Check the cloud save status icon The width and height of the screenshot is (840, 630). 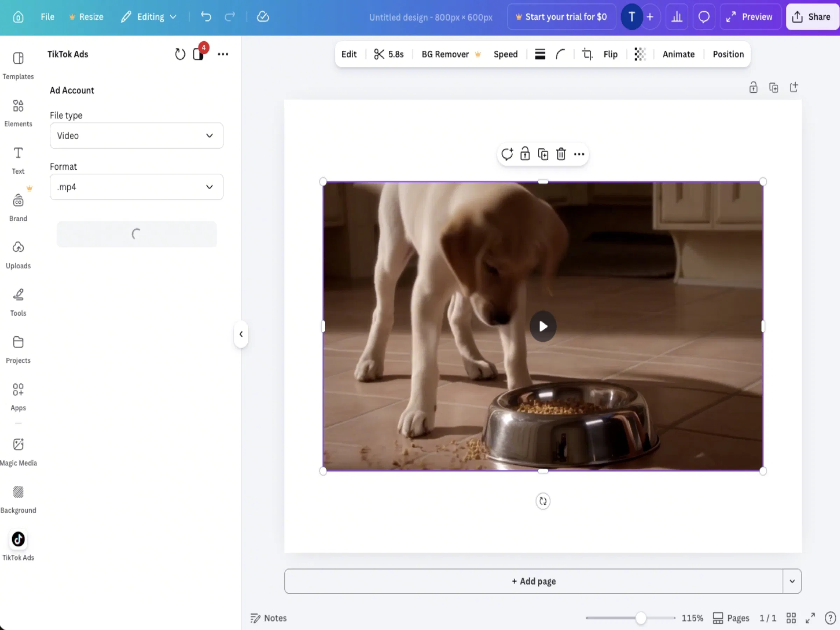[x=263, y=17]
